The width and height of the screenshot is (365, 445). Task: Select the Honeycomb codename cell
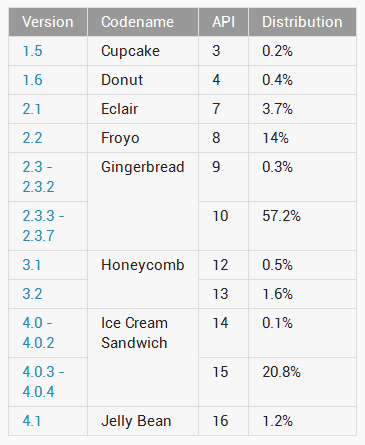(143, 279)
